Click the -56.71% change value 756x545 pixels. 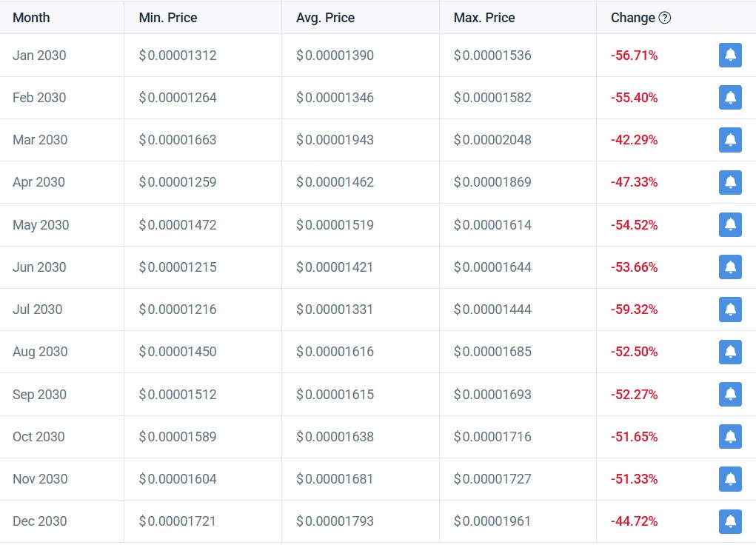click(633, 55)
